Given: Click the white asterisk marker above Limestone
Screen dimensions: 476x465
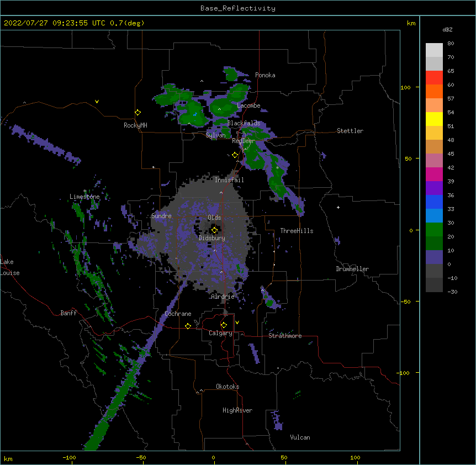Looking at the screenshot, I should coord(84,191).
